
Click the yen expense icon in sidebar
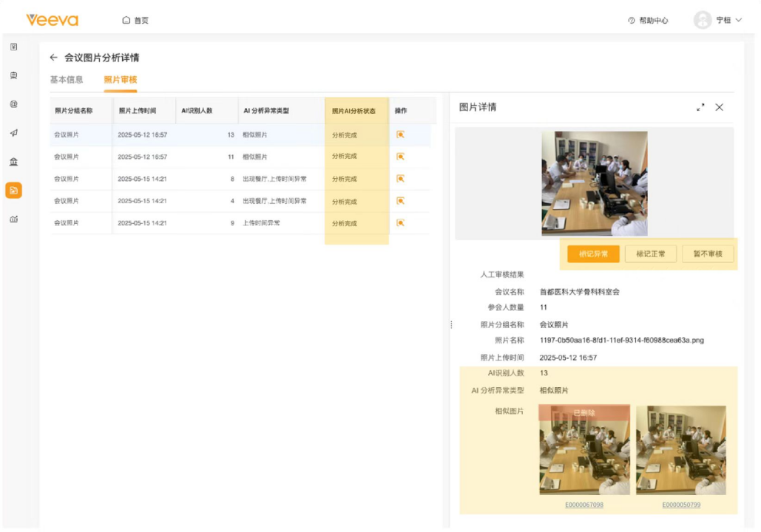click(13, 47)
